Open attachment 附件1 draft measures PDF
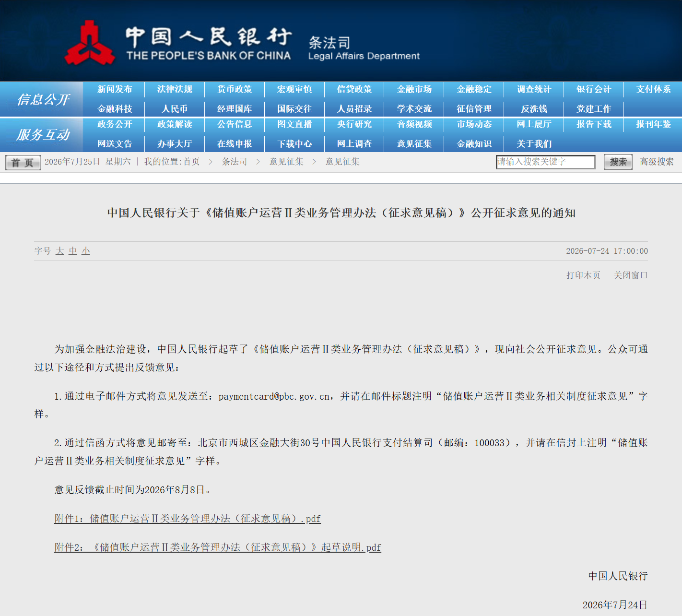Viewport: 682px width, 616px height. (x=188, y=519)
